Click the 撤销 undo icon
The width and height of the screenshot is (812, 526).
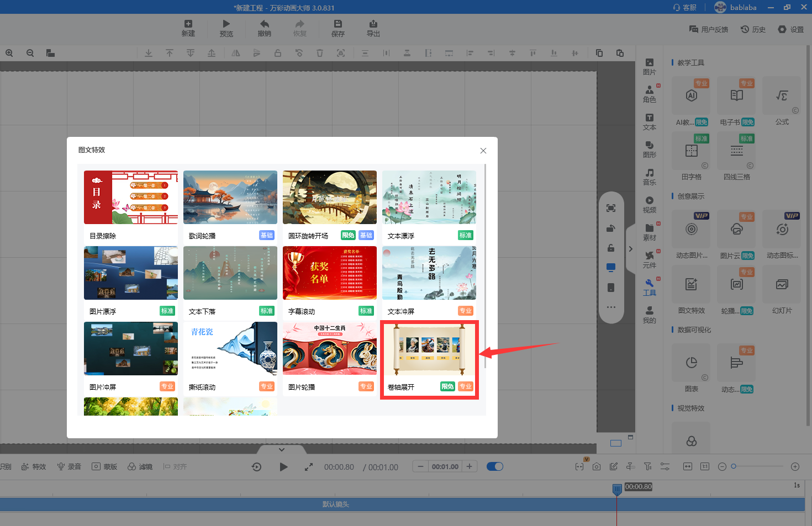click(265, 24)
